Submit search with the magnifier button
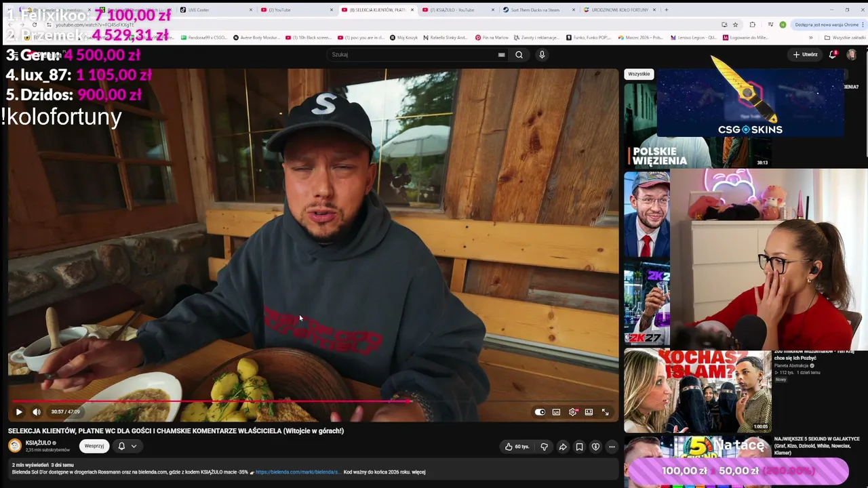This screenshot has height=488, width=868. click(x=519, y=55)
